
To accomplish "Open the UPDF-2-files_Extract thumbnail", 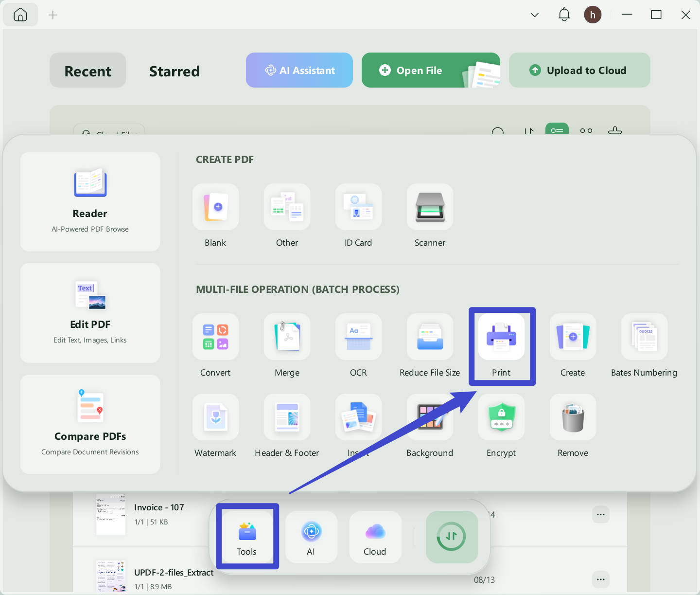I will (111, 576).
